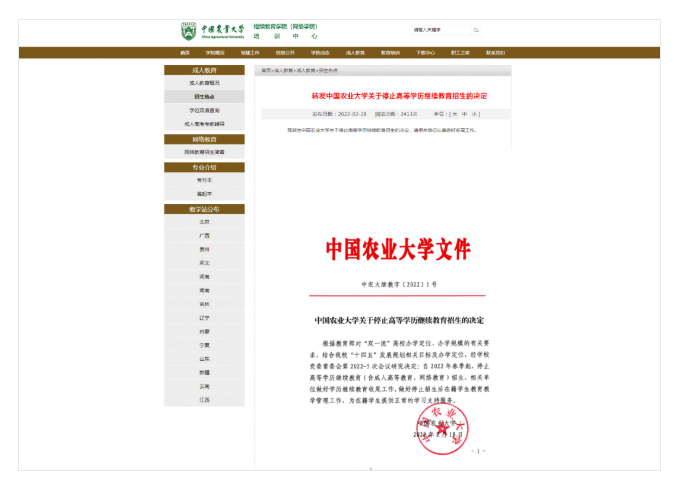
Task: Open 网络教育招生简章 sidebar link
Action: coord(204,152)
